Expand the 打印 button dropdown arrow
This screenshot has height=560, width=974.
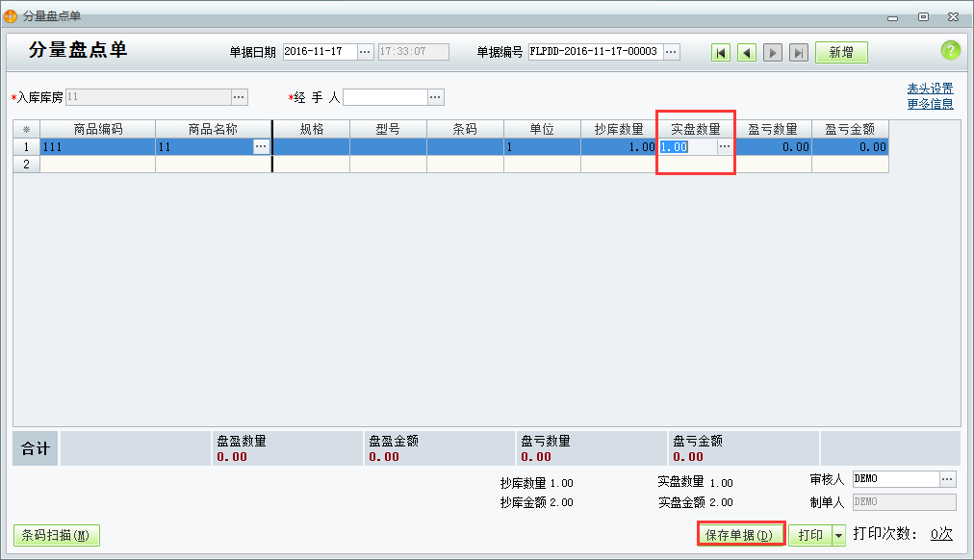(840, 536)
